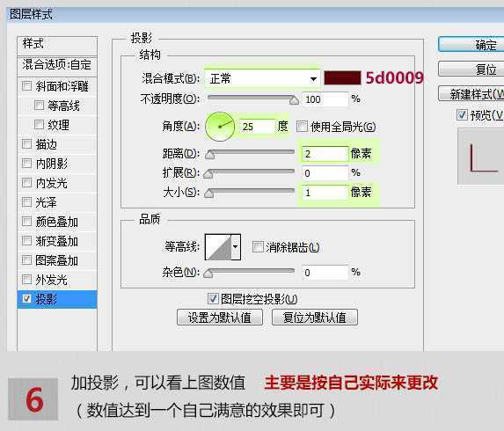Enable the 外发光 checkbox

[x=26, y=280]
